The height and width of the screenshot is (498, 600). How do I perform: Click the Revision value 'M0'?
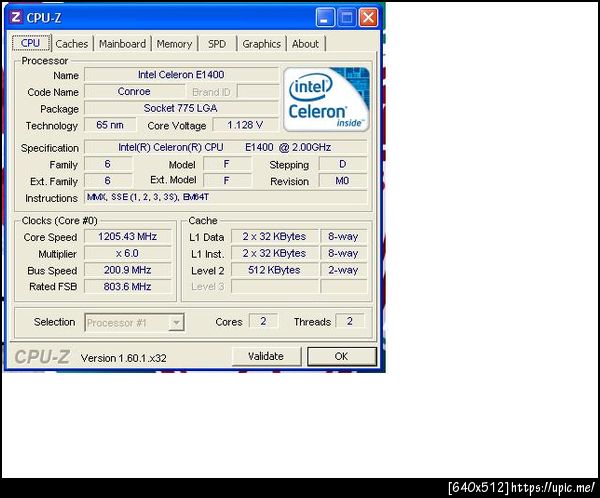click(x=342, y=181)
